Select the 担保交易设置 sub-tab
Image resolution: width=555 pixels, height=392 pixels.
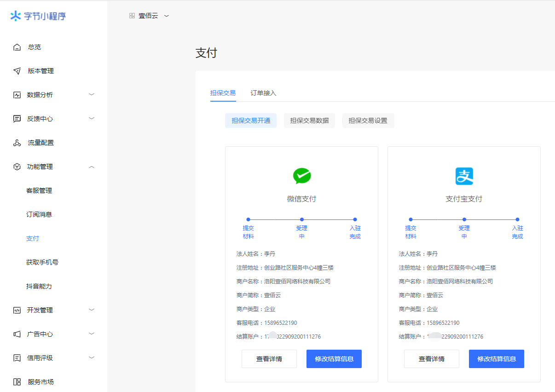[x=368, y=121]
